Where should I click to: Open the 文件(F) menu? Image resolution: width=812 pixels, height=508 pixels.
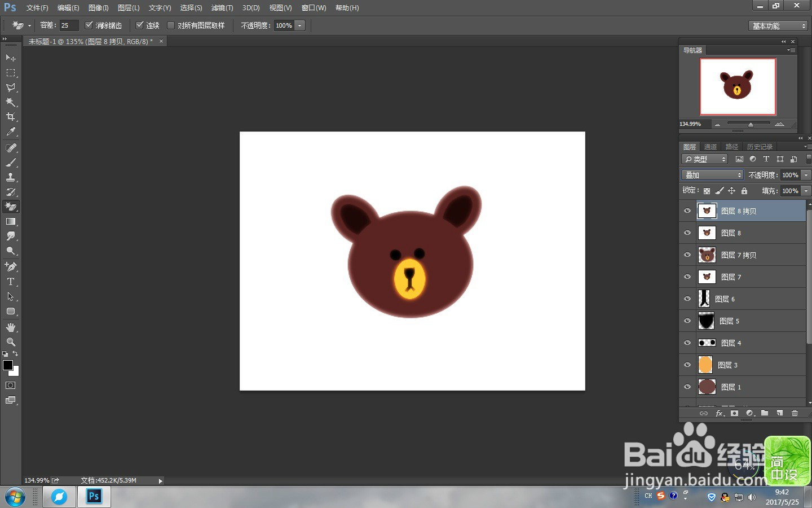37,8
